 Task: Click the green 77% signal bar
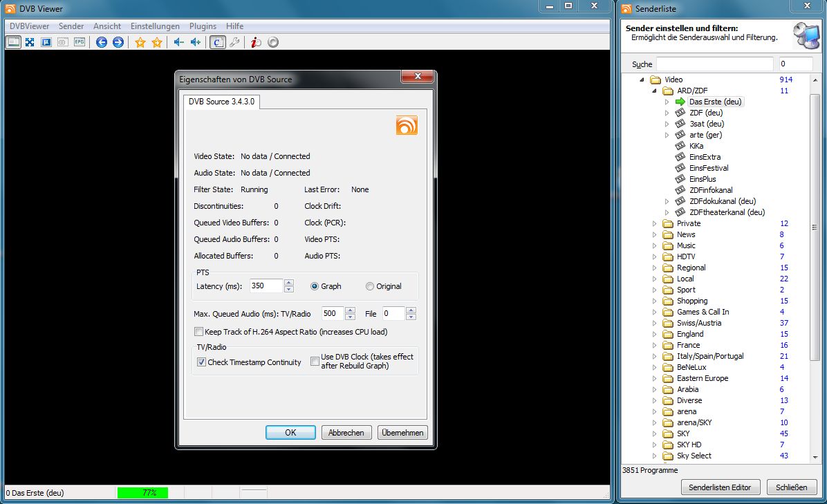142,493
